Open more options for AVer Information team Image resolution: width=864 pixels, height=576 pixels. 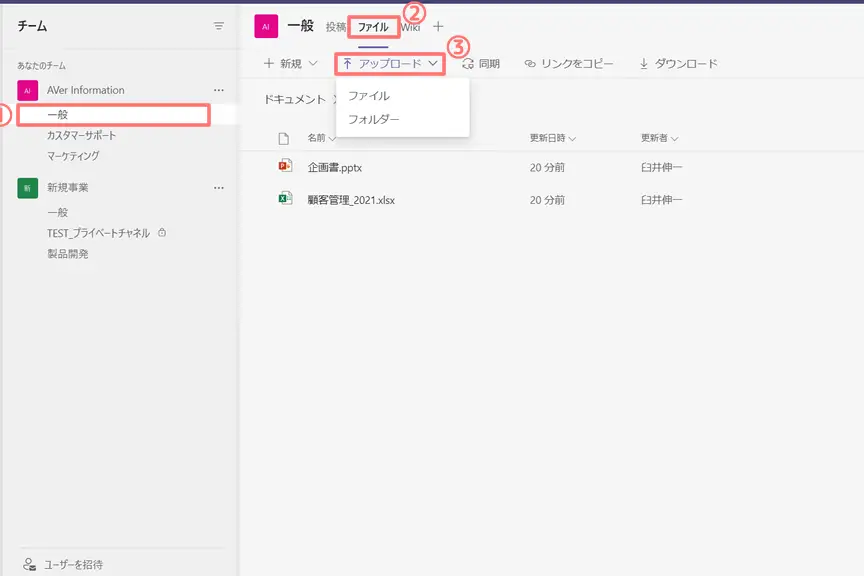coord(218,88)
